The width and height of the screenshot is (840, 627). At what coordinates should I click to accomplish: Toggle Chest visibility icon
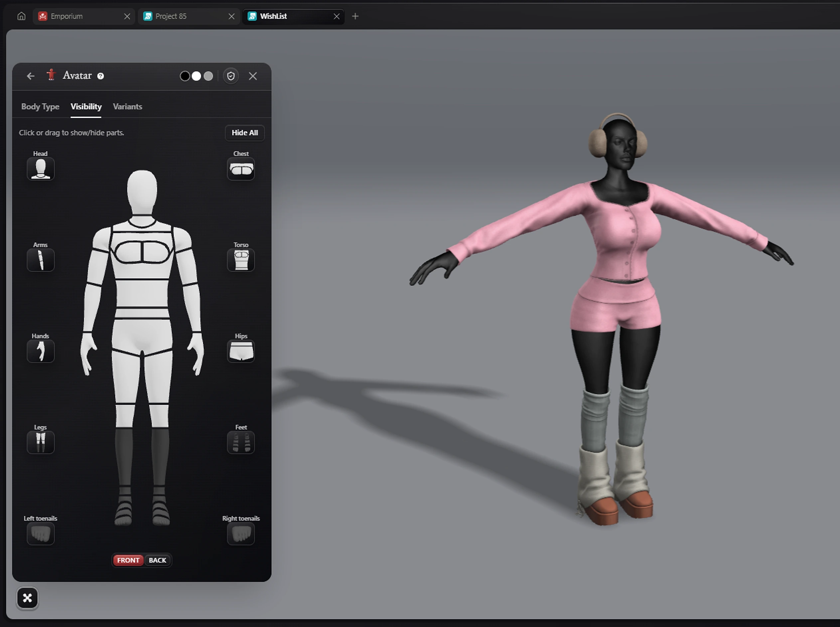(241, 169)
